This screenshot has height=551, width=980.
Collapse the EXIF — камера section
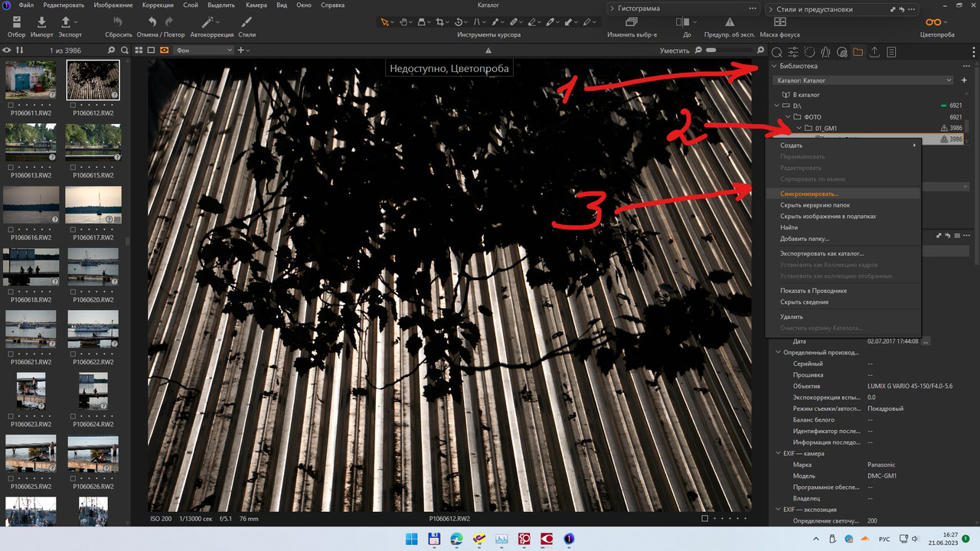pyautogui.click(x=777, y=453)
